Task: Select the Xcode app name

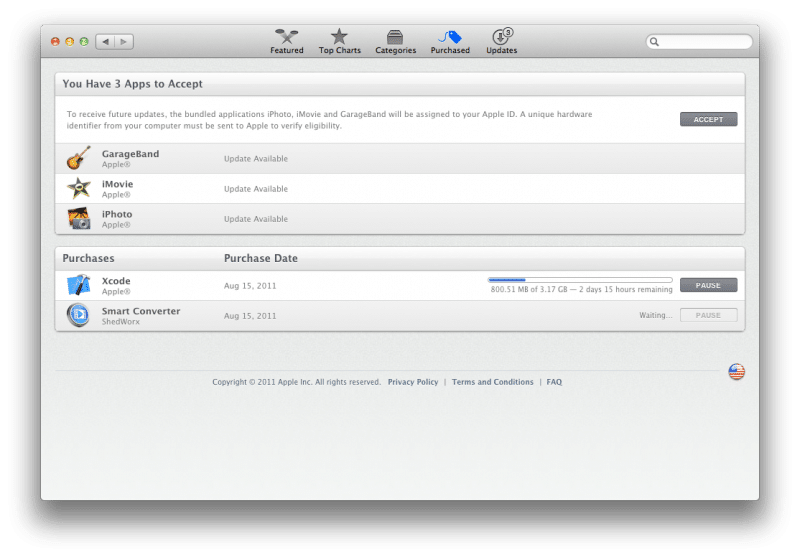Action: tap(116, 281)
